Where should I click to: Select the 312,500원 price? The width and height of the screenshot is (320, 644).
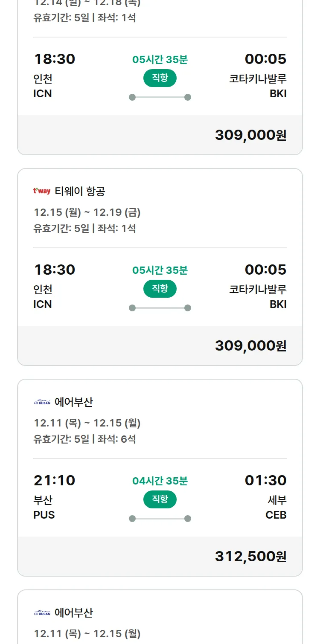pos(250,556)
